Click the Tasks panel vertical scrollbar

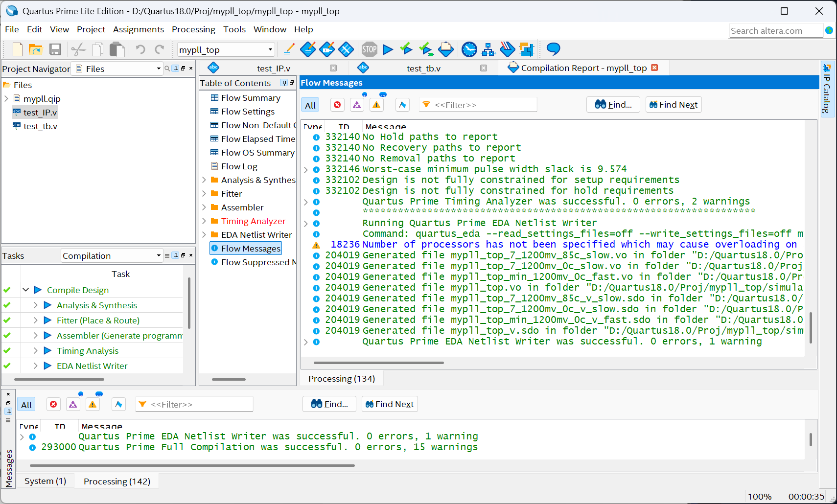point(188,303)
